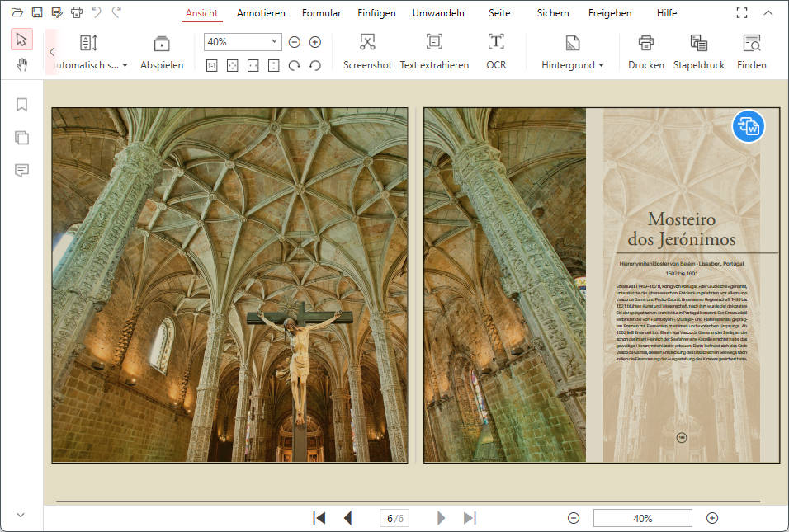Image resolution: width=789 pixels, height=532 pixels.
Task: Switch to the hand pan tool
Action: point(21,64)
